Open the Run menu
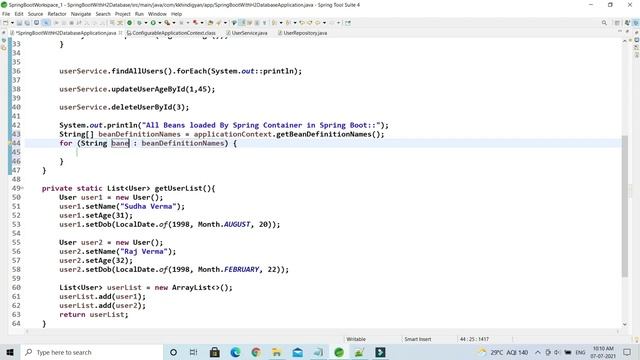Image resolution: width=640 pixels, height=360 pixels. tap(139, 14)
